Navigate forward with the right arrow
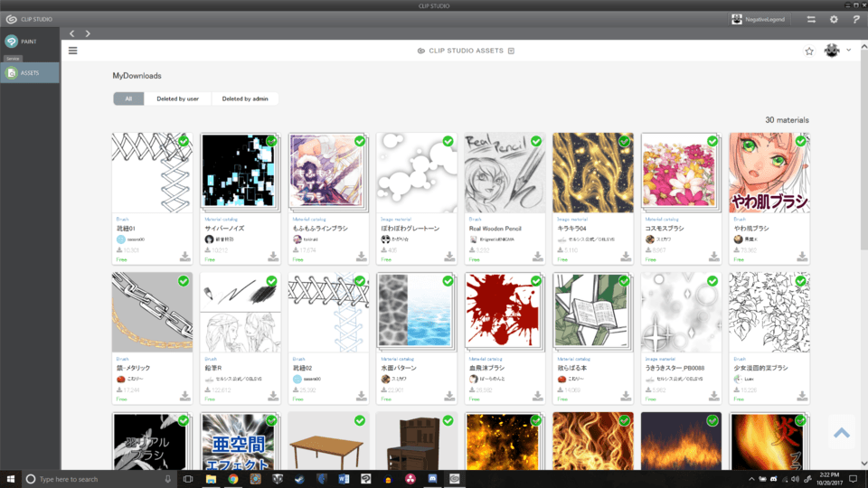The width and height of the screenshot is (868, 488). pos(88,33)
